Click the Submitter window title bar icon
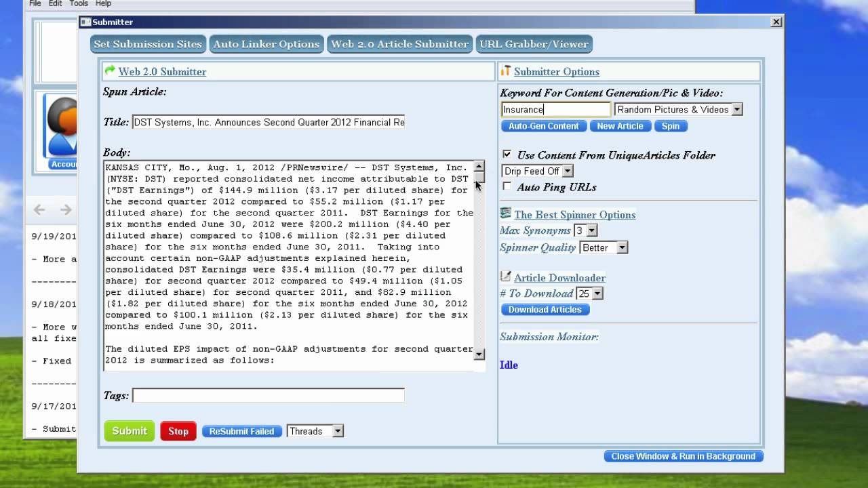Screen dimensions: 868x488 coord(85,22)
